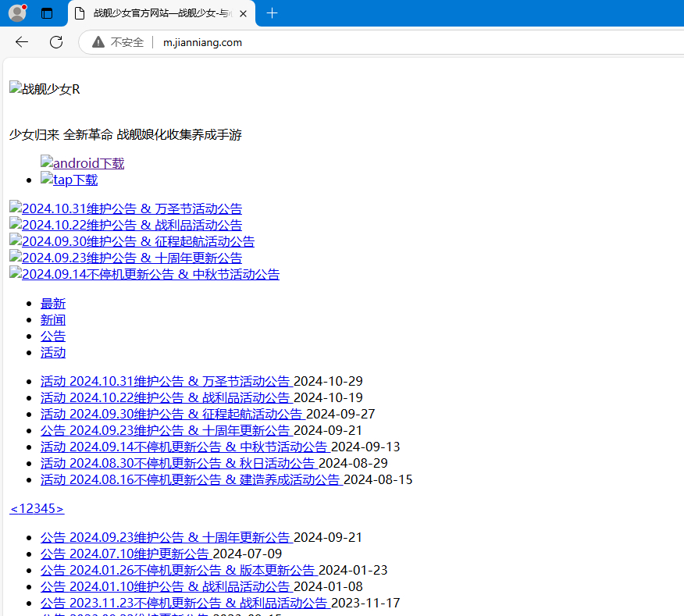This screenshot has height=616, width=684.
Task: Open the tab actions menu icon
Action: coord(47,13)
